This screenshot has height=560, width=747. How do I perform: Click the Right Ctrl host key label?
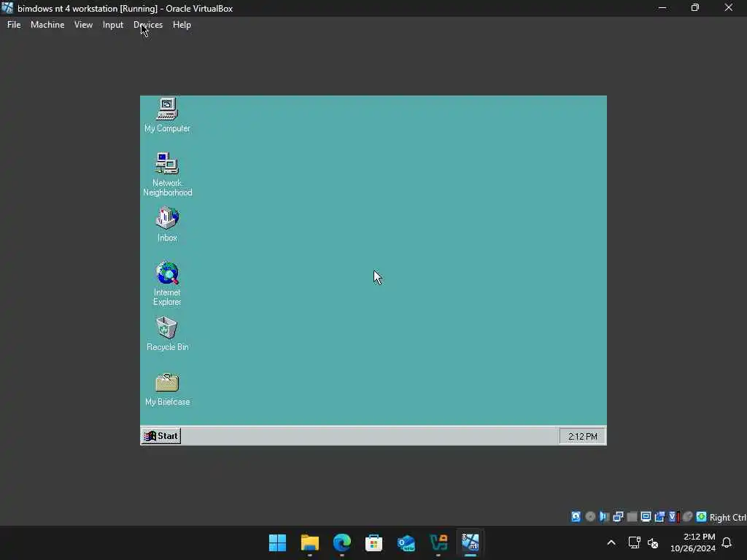point(728,517)
